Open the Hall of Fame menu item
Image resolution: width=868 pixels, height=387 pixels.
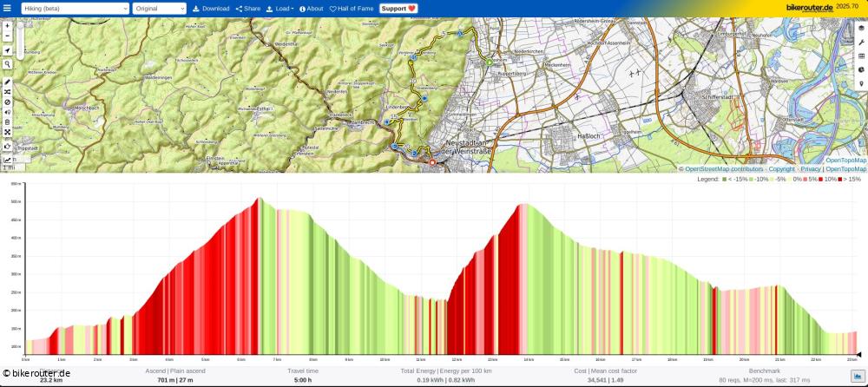(352, 9)
